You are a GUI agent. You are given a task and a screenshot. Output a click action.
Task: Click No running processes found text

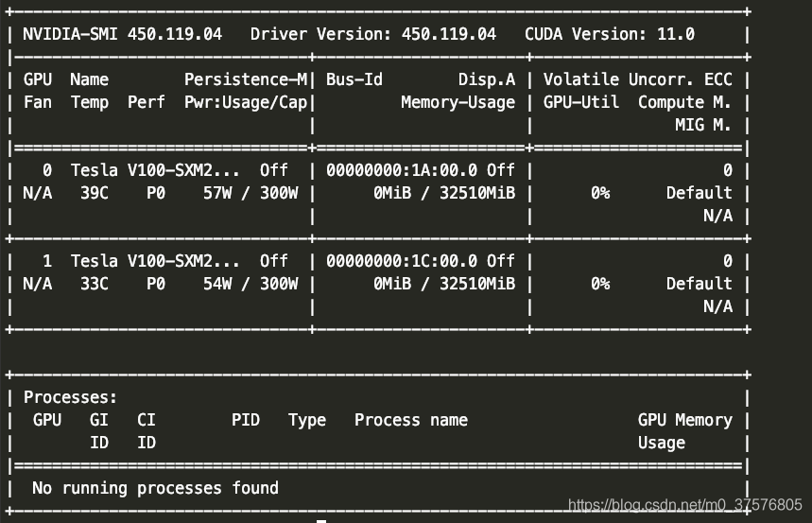click(155, 488)
